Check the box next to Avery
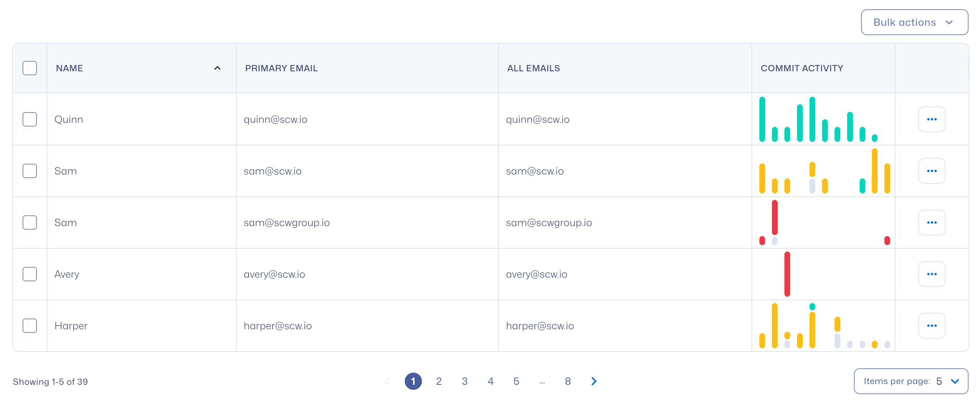The width and height of the screenshot is (980, 402). (x=30, y=274)
